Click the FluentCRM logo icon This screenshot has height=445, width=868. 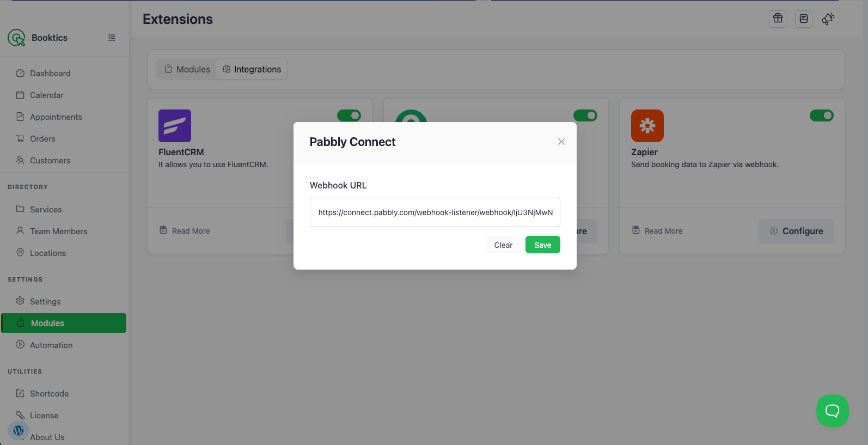coord(175,126)
